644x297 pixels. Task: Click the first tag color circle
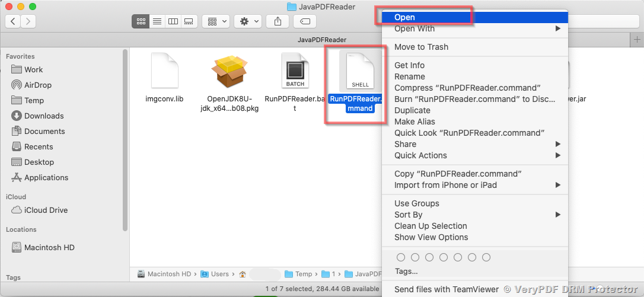pyautogui.click(x=401, y=257)
